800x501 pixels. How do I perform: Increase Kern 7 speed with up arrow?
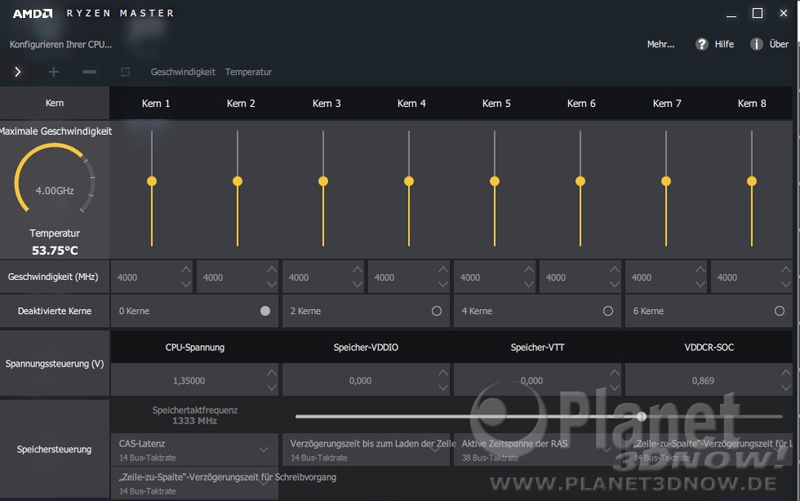click(x=701, y=269)
